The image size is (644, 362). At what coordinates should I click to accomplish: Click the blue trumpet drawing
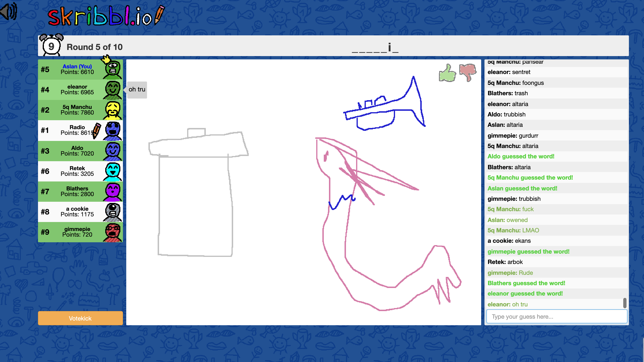click(x=384, y=103)
